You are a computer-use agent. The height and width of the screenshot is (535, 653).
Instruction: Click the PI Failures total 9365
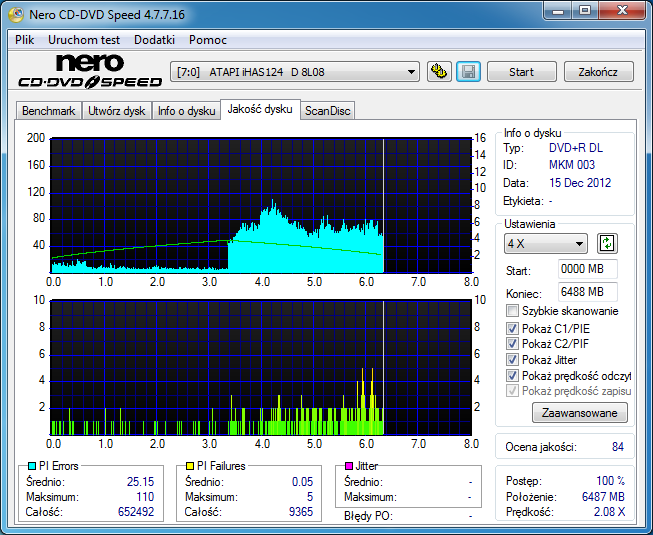click(301, 512)
